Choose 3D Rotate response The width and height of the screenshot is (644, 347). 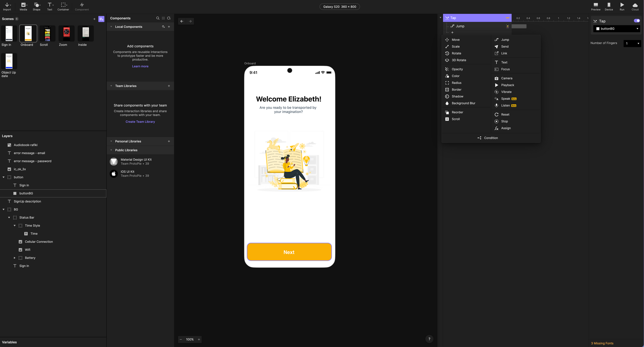pyautogui.click(x=466, y=60)
